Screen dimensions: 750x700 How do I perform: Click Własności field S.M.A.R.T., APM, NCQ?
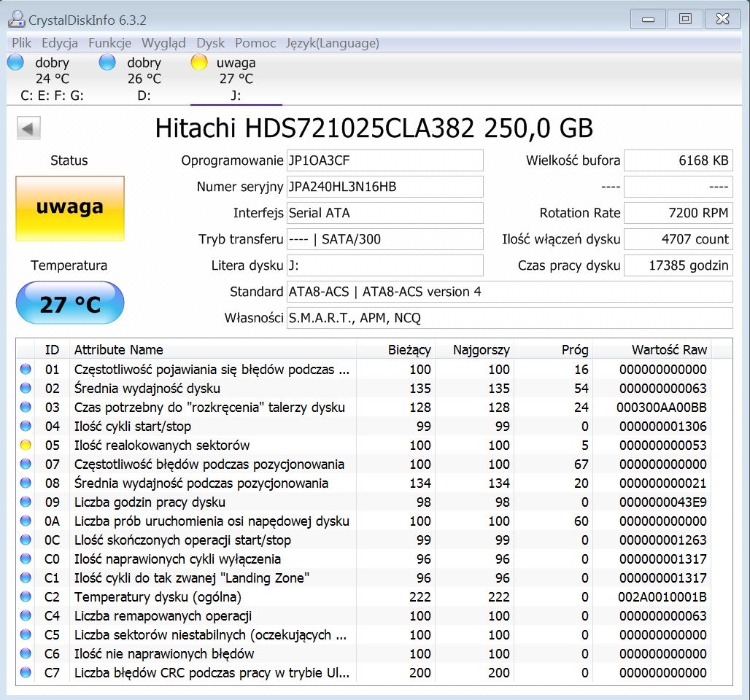(x=510, y=318)
